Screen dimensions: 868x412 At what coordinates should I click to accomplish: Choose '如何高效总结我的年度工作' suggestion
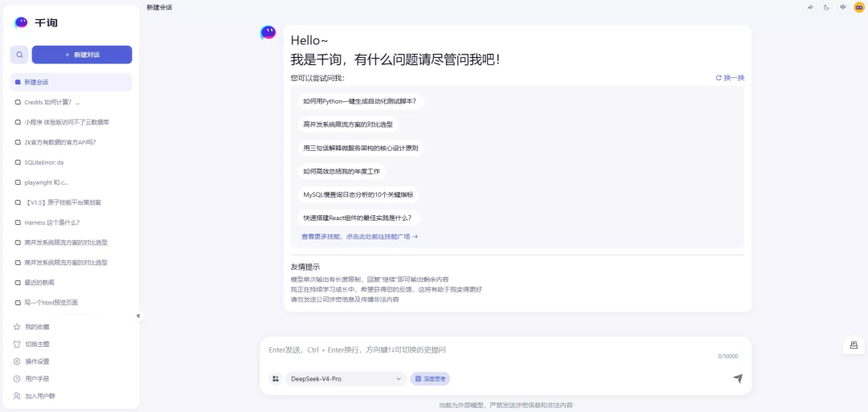(342, 171)
